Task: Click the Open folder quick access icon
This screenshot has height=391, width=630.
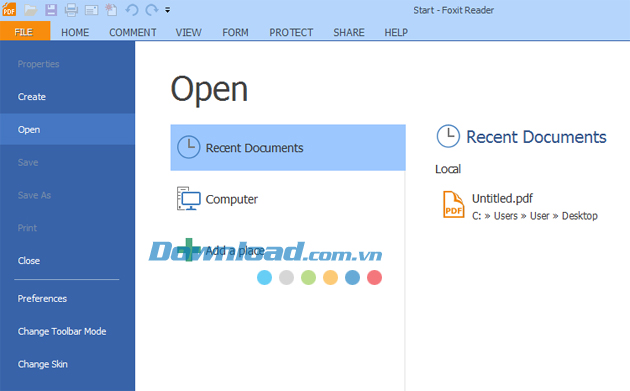Action: pyautogui.click(x=30, y=10)
